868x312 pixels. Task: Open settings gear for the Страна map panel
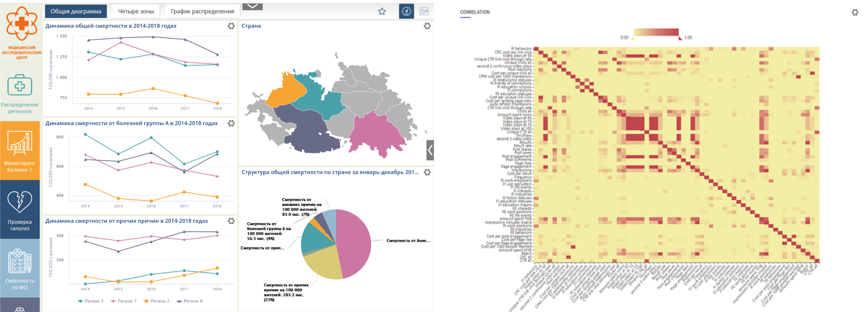427,26
